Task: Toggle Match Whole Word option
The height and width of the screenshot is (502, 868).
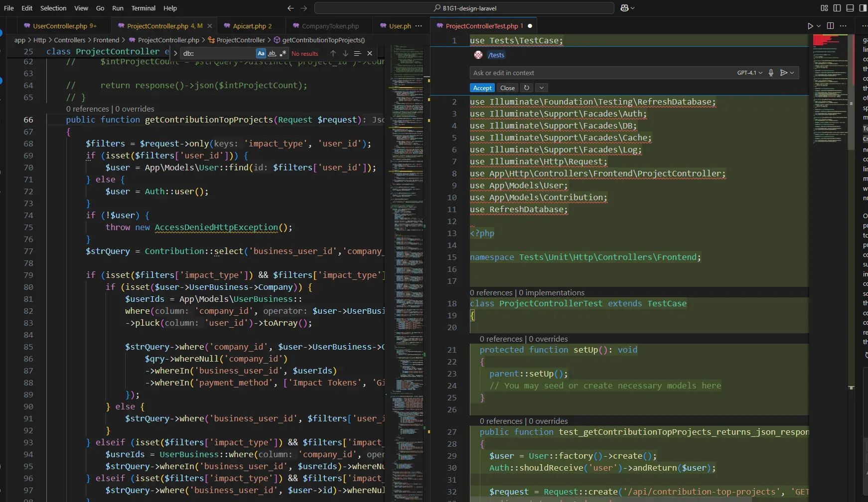Action: (272, 53)
